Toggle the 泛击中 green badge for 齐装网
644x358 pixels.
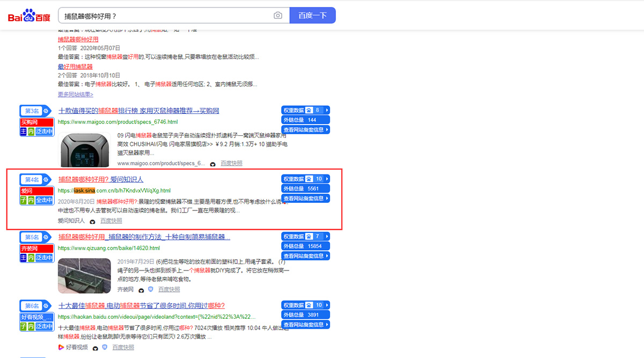[x=45, y=257]
